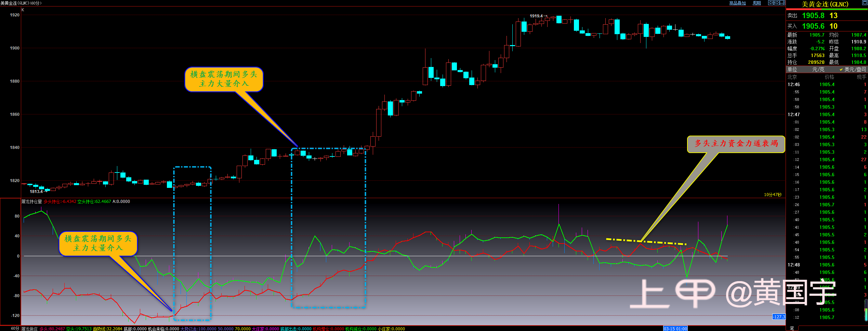
Task: Select the :12 tick with volume 27
Action: point(827,160)
